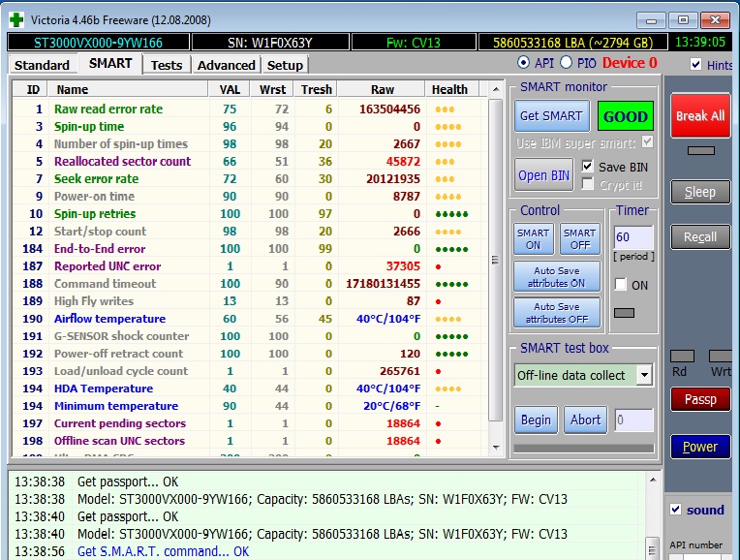
Task: Click the SN: W1F0X63Y serial field
Action: [x=270, y=43]
